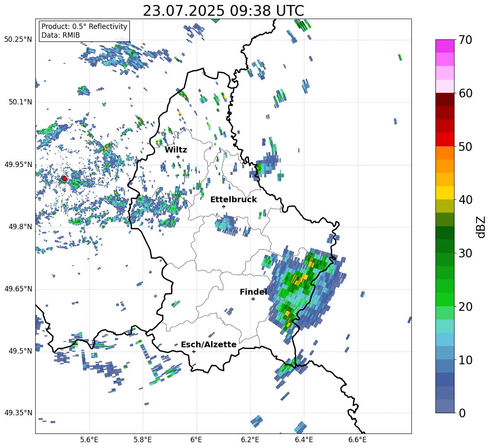The height and width of the screenshot is (448, 491).
Task: Click the magenta top colorbar segment
Action: [x=445, y=46]
